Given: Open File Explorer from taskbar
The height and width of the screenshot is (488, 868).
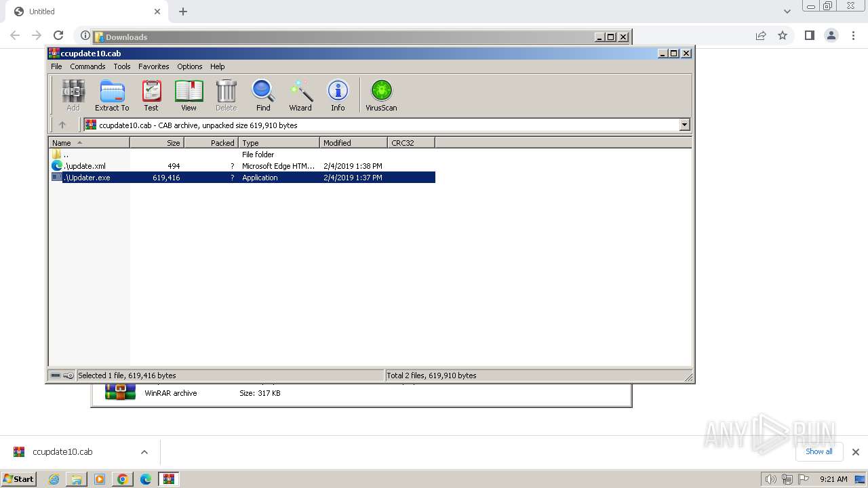Looking at the screenshot, I should point(77,479).
